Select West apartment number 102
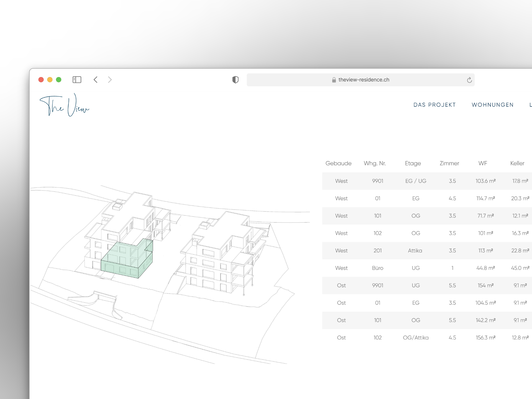This screenshot has width=532, height=399. click(378, 233)
